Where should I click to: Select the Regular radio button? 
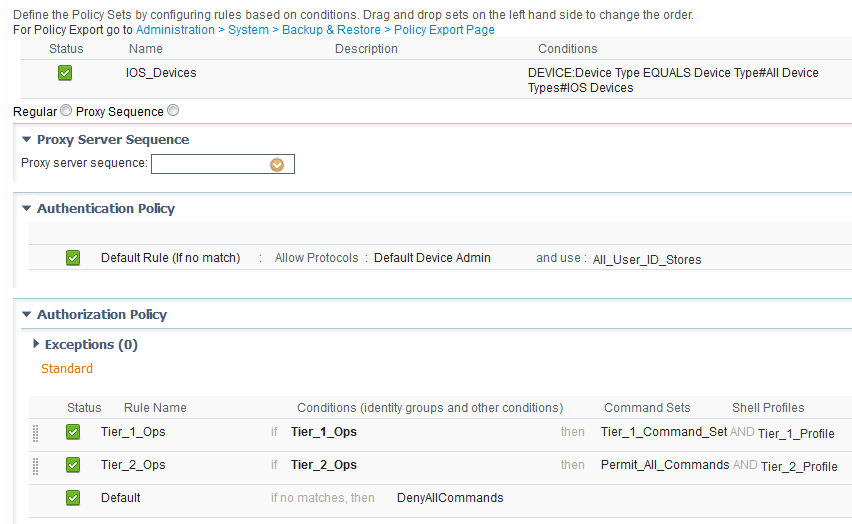click(66, 110)
